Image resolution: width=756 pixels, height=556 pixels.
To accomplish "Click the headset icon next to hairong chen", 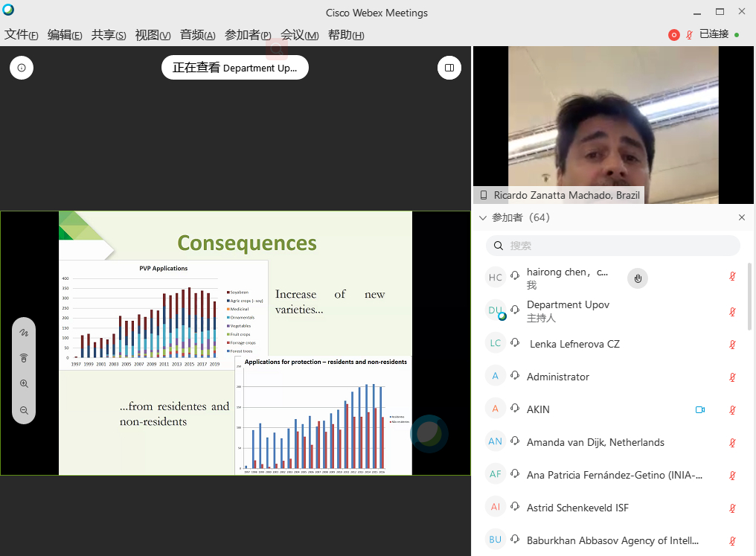I will [515, 275].
